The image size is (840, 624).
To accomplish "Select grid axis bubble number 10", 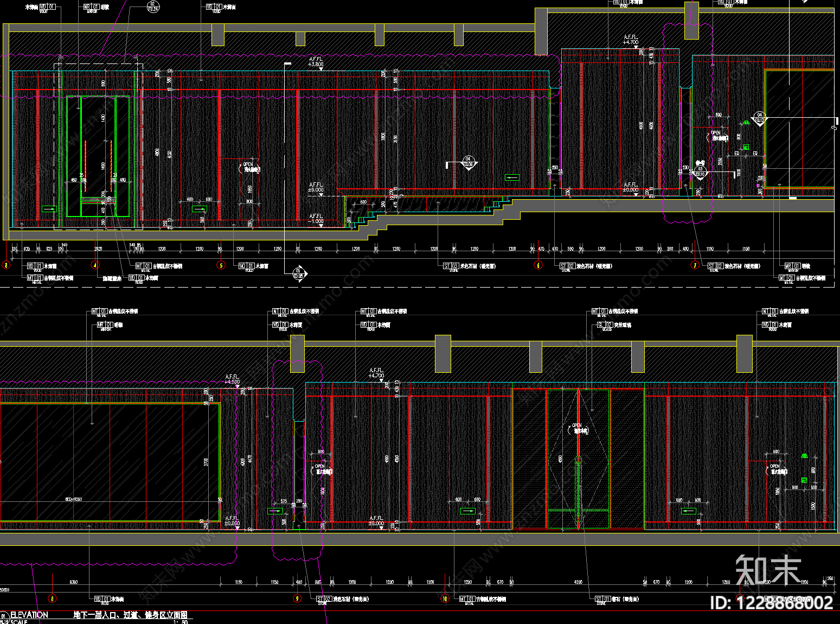I will coord(445,598).
